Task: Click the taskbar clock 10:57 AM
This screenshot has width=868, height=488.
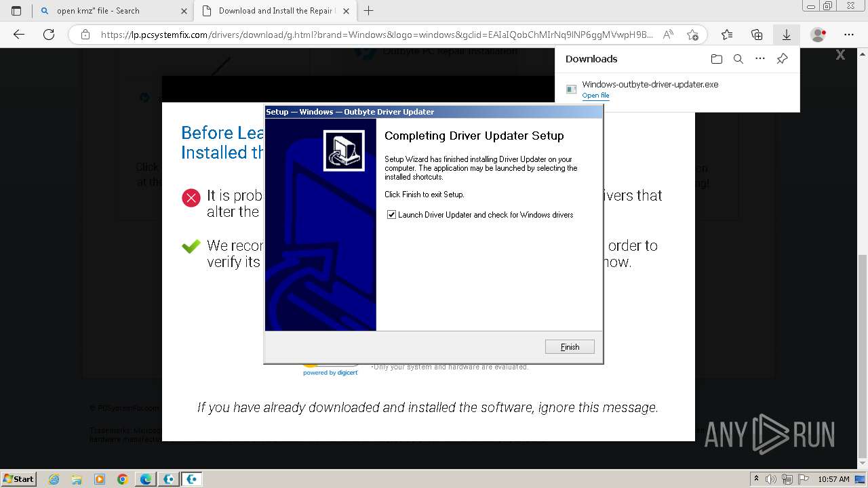Action: [x=833, y=479]
